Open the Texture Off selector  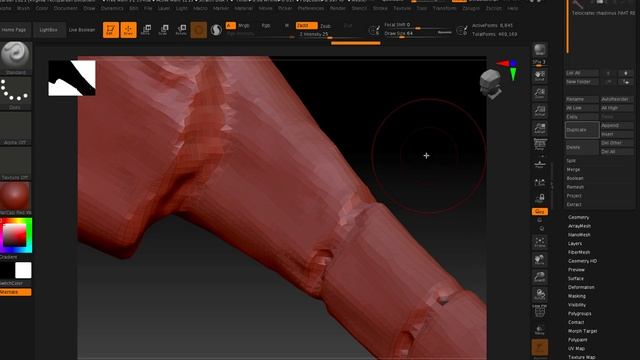pos(16,163)
